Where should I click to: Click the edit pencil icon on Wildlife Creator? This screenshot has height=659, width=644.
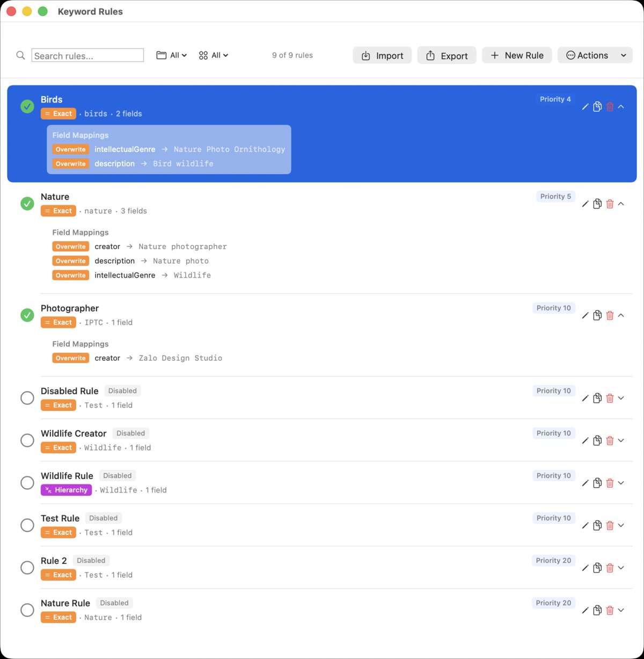[x=585, y=440]
